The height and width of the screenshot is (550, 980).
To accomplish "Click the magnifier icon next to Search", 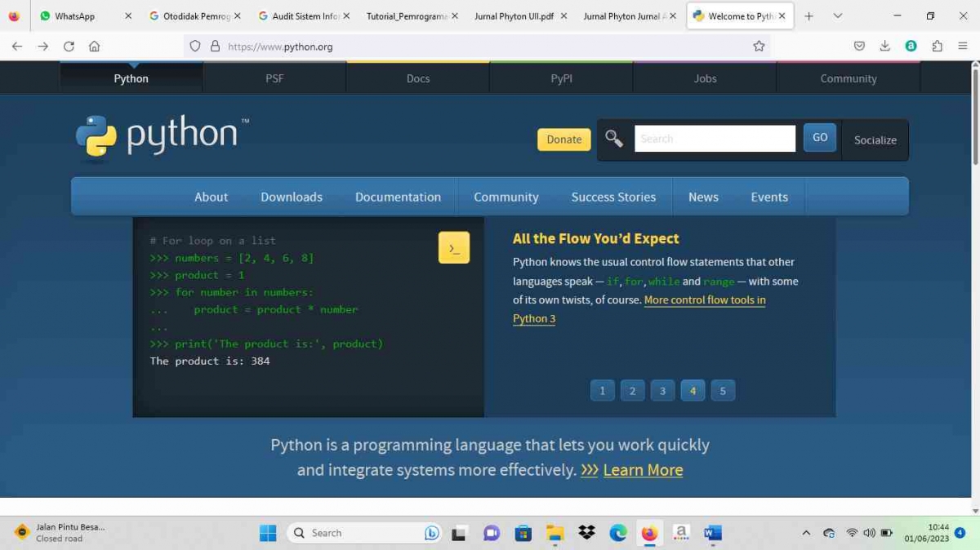I will click(x=613, y=139).
